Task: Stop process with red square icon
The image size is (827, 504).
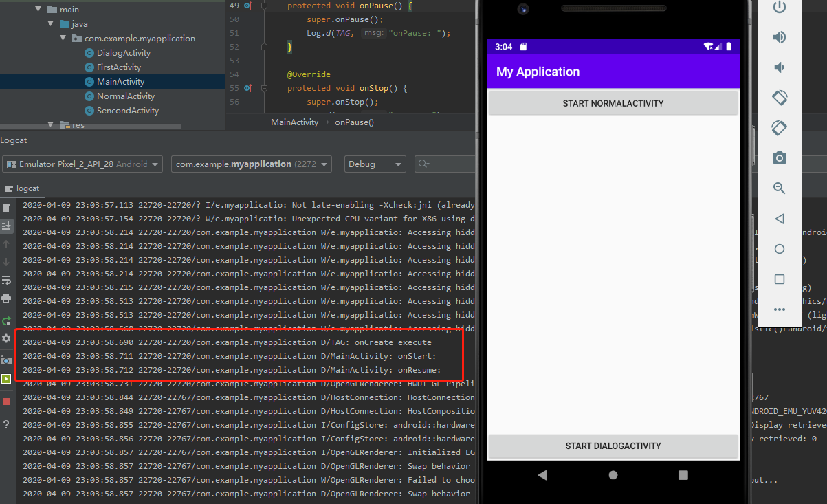Action: pos(6,402)
